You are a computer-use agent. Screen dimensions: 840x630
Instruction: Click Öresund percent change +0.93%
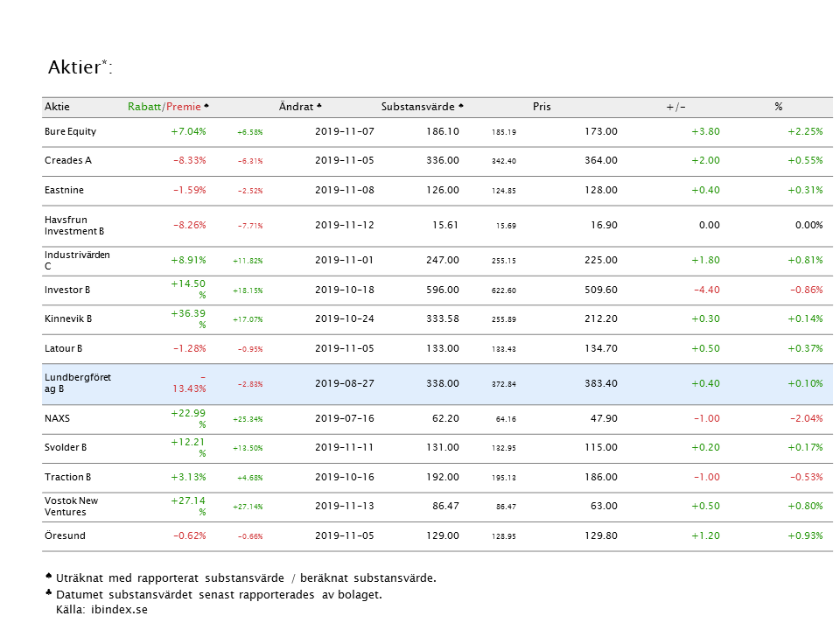(x=805, y=535)
